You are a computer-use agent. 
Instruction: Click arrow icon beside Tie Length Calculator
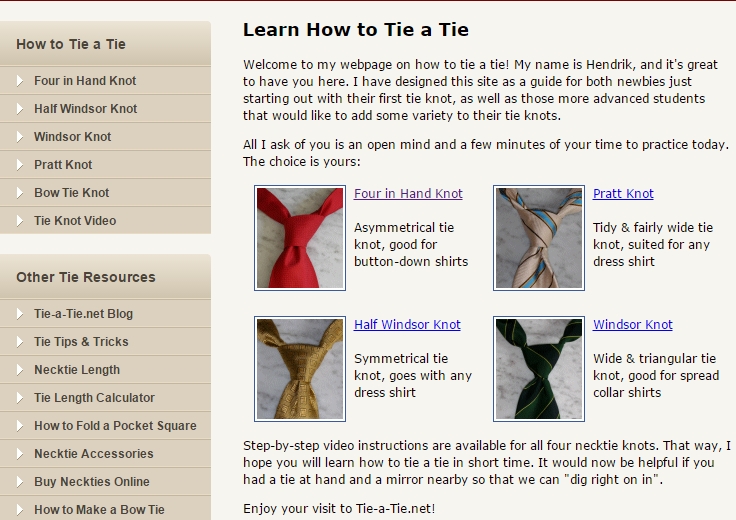(x=19, y=398)
